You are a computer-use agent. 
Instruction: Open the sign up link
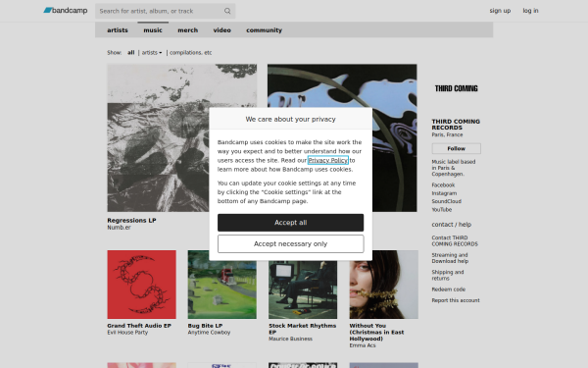pyautogui.click(x=500, y=11)
